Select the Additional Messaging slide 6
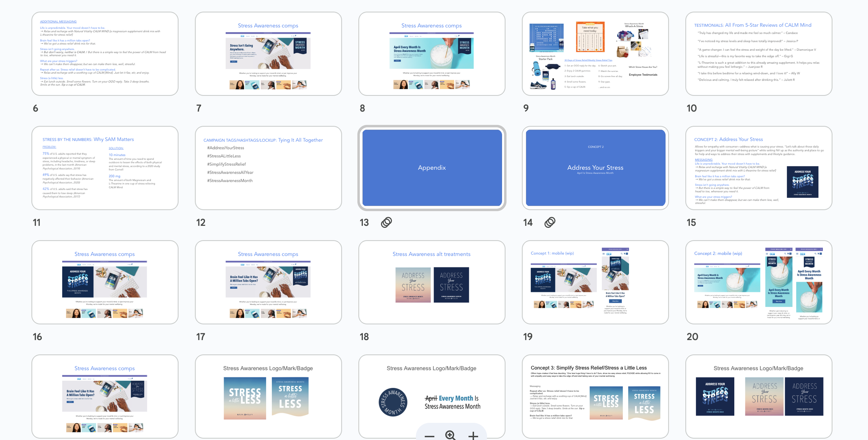Viewport: 868px width, 440px height. [x=105, y=54]
